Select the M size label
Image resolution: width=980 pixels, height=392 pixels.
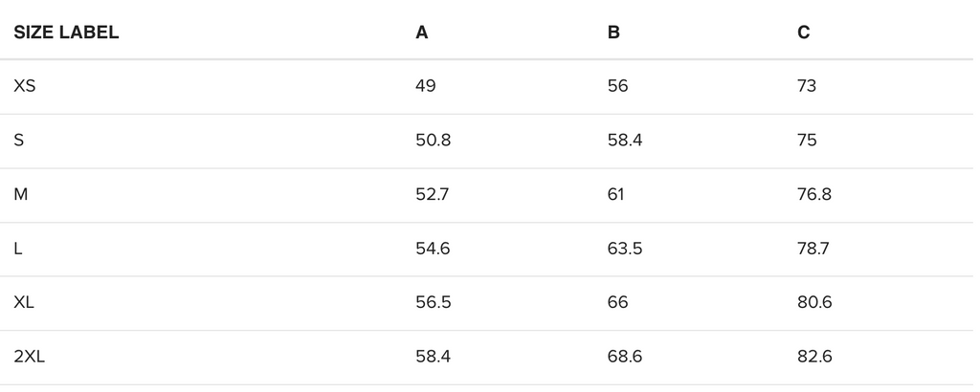[21, 195]
